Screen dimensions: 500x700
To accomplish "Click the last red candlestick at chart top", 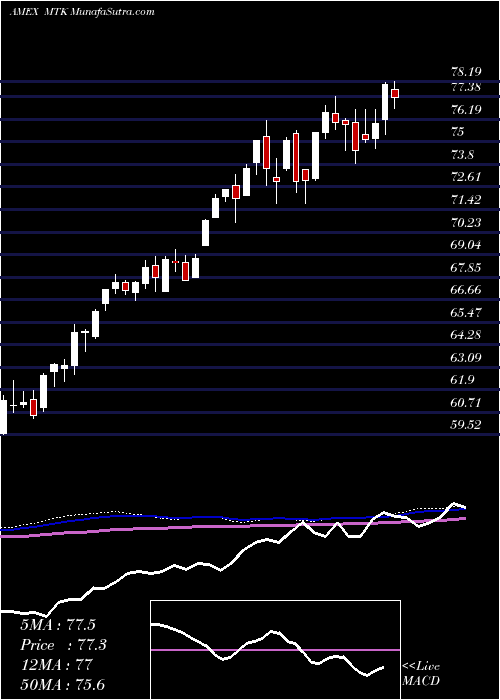I will [x=395, y=93].
